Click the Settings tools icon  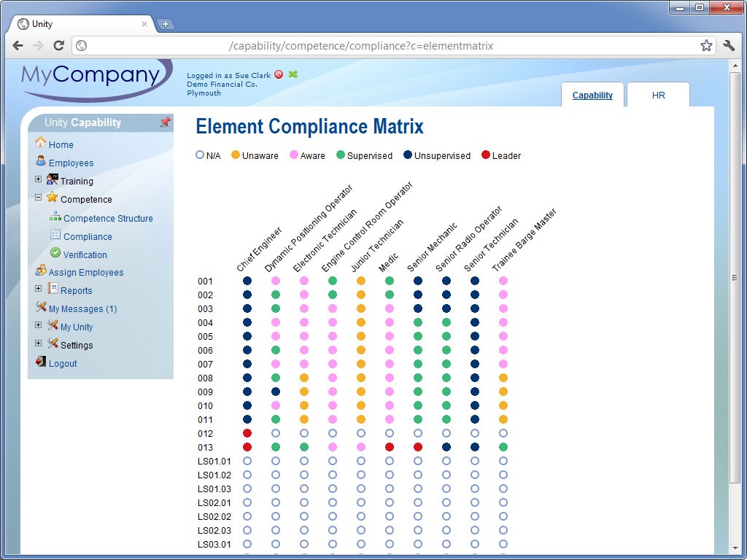click(x=53, y=343)
